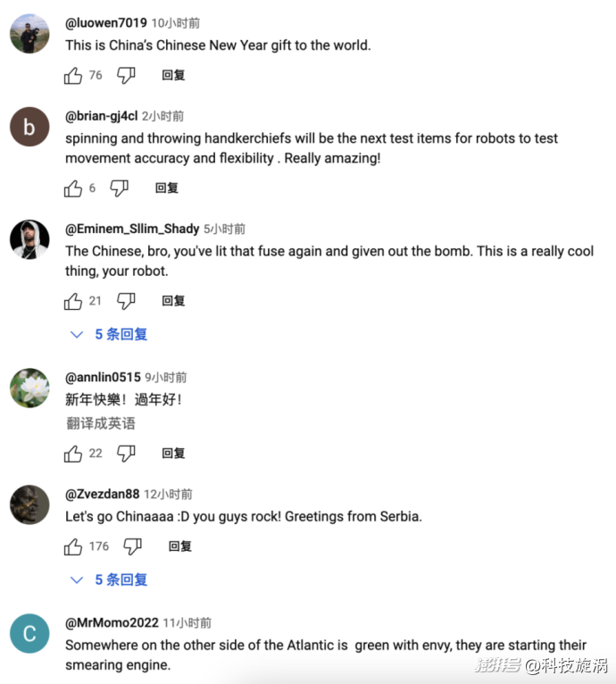This screenshot has height=684, width=616.
Task: Dislike the @annlin0515 new year greeting
Action: 126,454
